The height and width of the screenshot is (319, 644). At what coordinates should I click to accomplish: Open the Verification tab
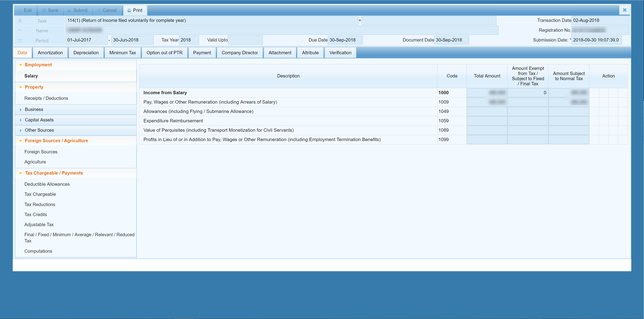(x=340, y=53)
